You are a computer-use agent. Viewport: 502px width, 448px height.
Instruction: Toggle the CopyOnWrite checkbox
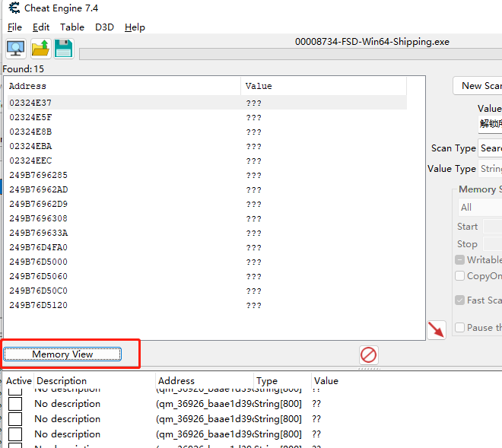tap(459, 275)
